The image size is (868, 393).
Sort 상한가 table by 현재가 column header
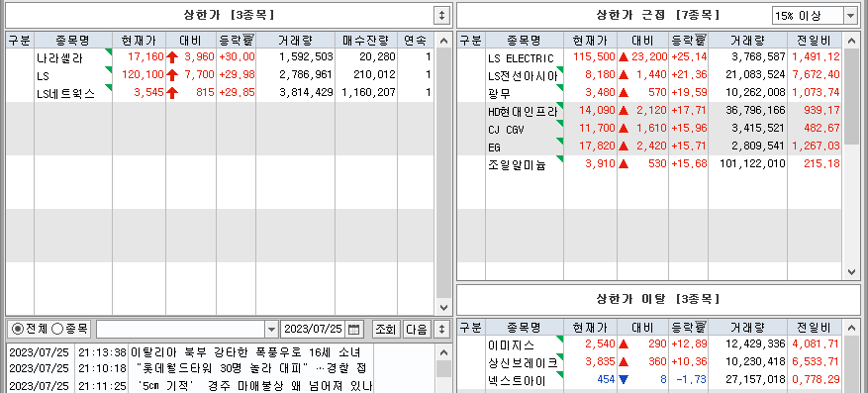click(139, 40)
